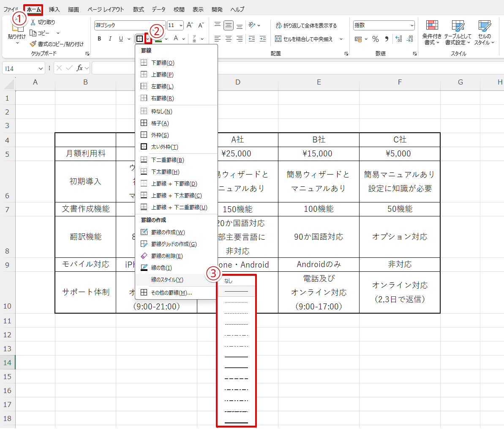Click the text orientation icon
This screenshot has width=504, height=429.
coord(252,25)
